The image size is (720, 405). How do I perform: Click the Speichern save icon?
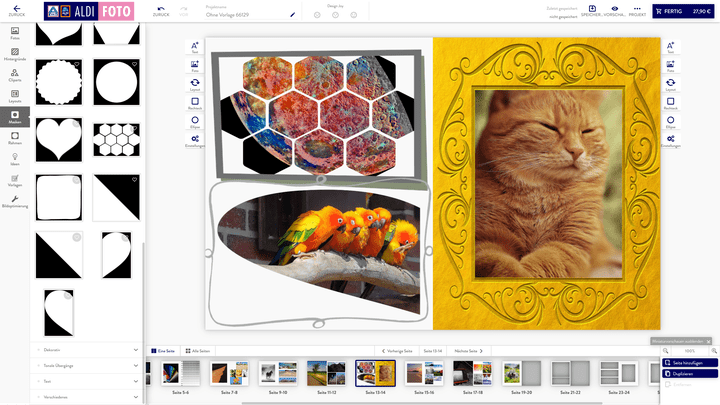[x=591, y=11]
